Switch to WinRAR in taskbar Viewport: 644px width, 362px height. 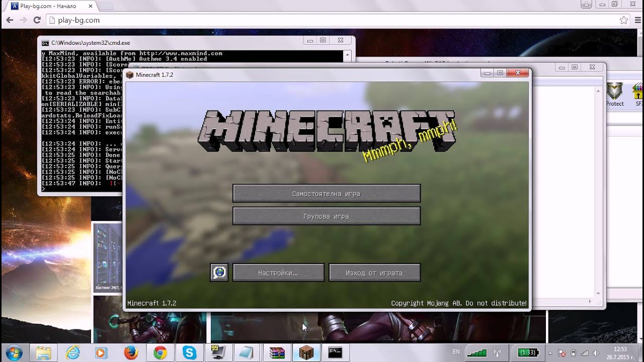coord(277,353)
